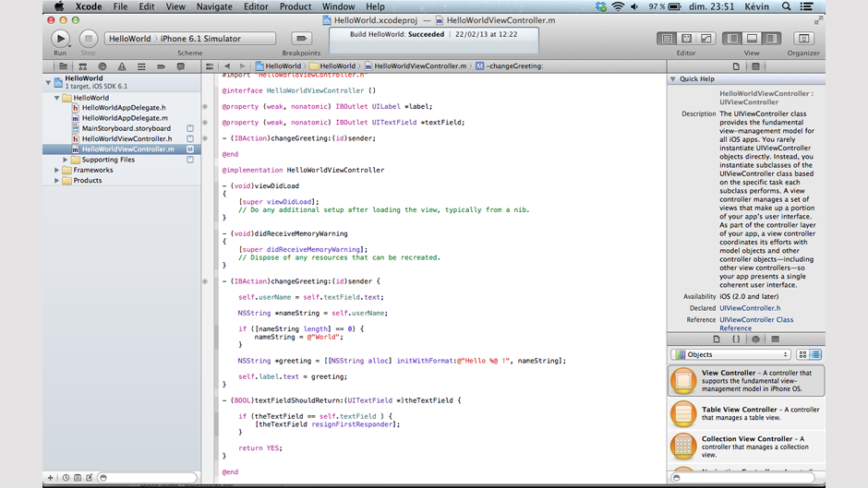Switch object library to list view
Viewport: 868px width, 488px height.
815,354
